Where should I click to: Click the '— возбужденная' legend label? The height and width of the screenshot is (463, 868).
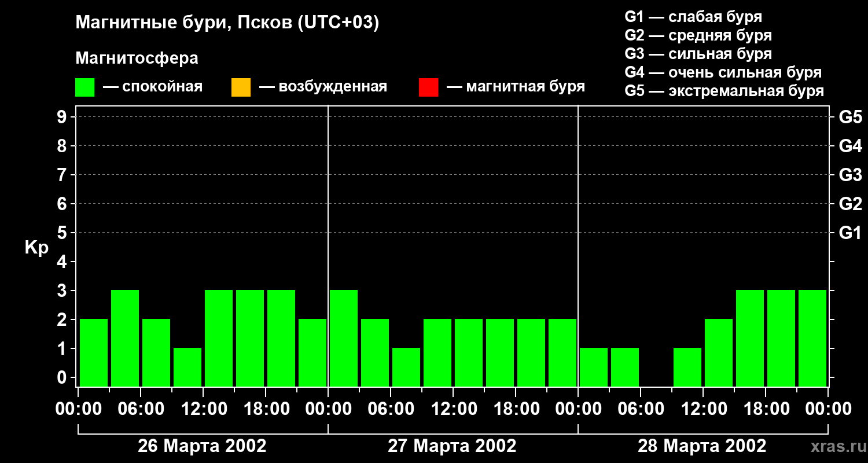click(x=323, y=87)
